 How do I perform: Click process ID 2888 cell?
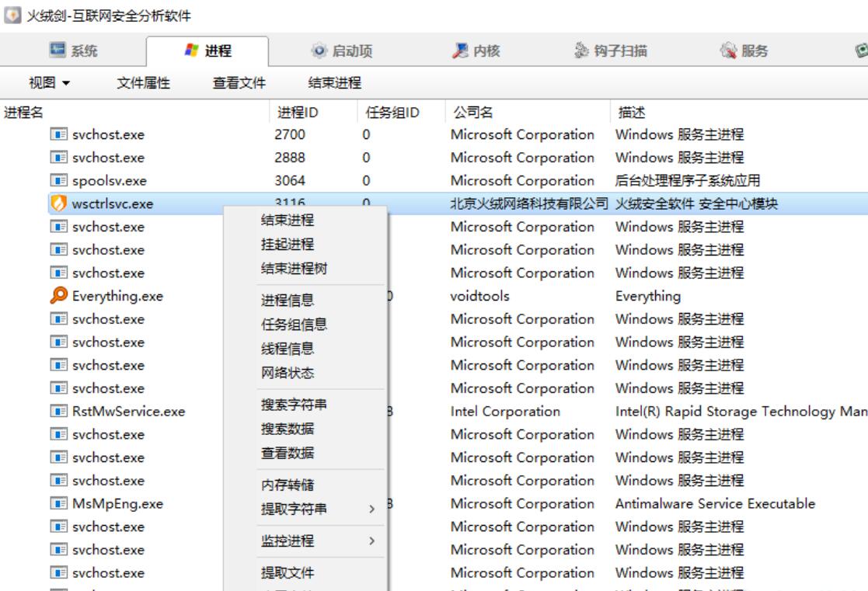(x=290, y=158)
